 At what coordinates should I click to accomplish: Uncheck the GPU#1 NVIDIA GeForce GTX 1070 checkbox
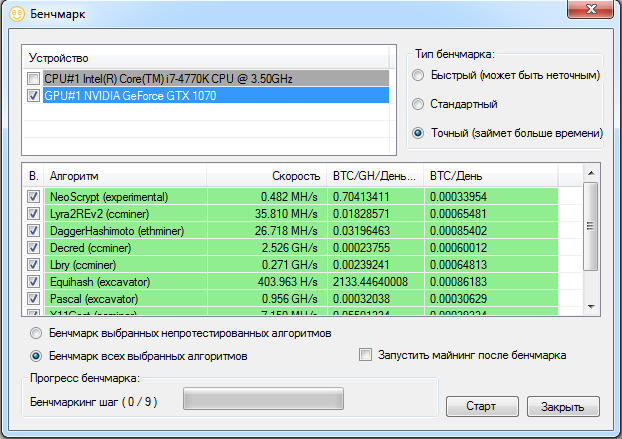tap(33, 96)
